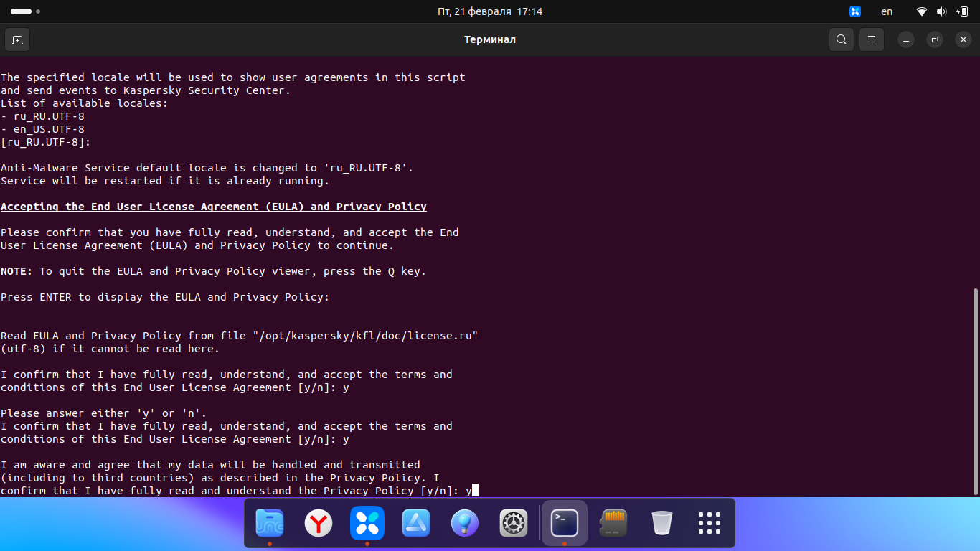This screenshot has width=980, height=551.
Task: Click 'Service will be restarted' line
Action: (x=165, y=181)
